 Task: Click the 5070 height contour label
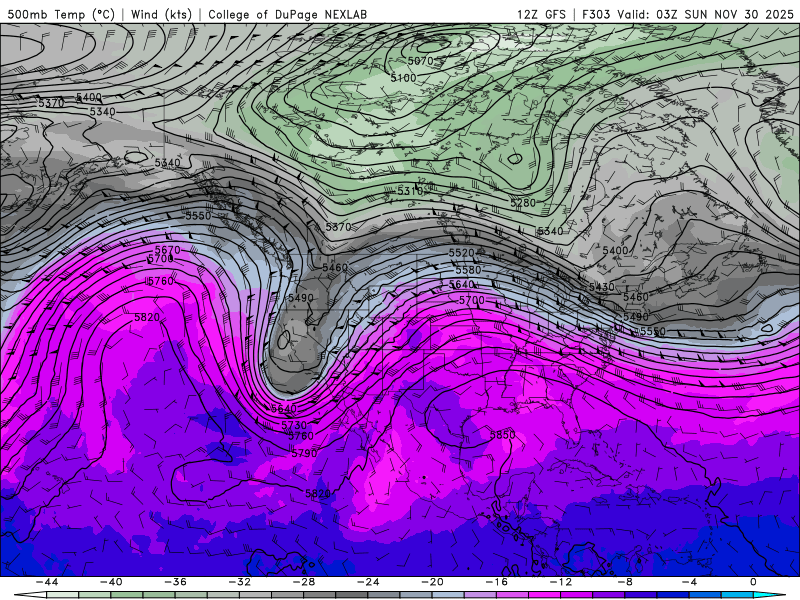click(x=420, y=61)
